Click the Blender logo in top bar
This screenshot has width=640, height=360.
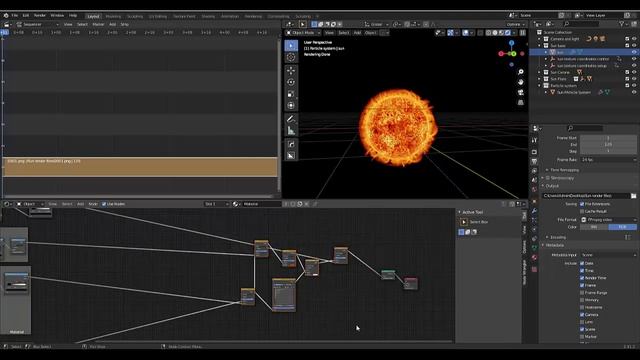6,16
